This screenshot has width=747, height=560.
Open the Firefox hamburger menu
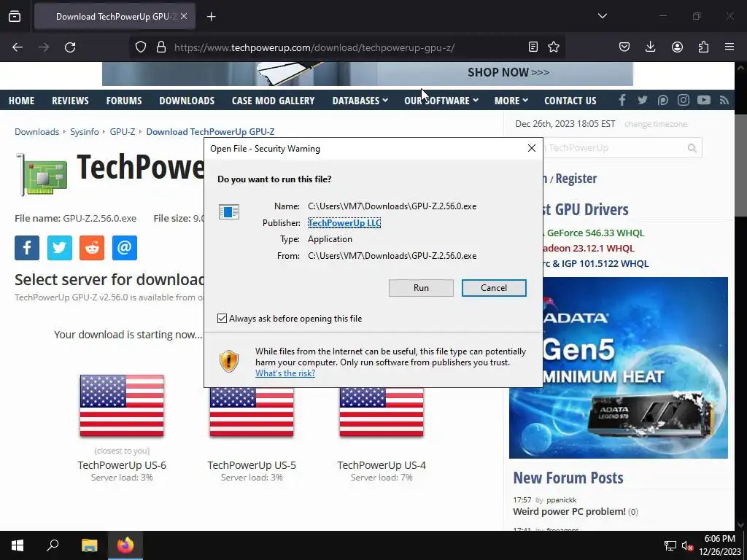(x=729, y=47)
